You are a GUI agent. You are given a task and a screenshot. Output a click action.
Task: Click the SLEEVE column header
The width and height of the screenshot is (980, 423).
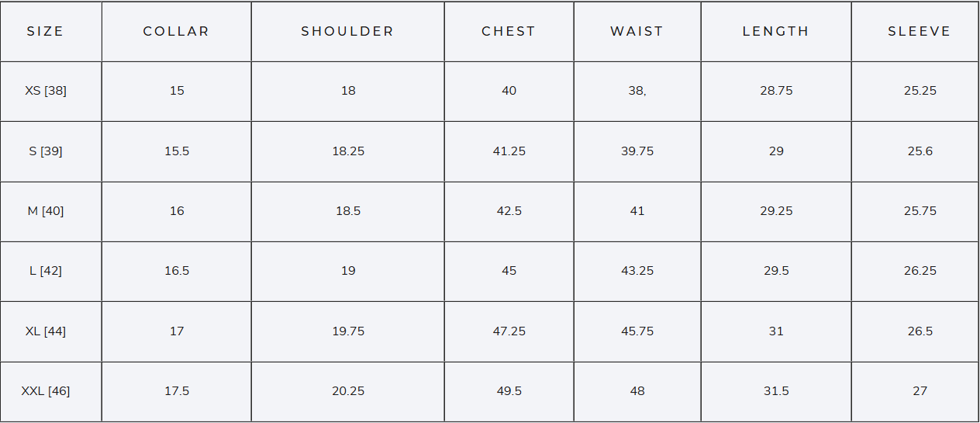(920, 32)
